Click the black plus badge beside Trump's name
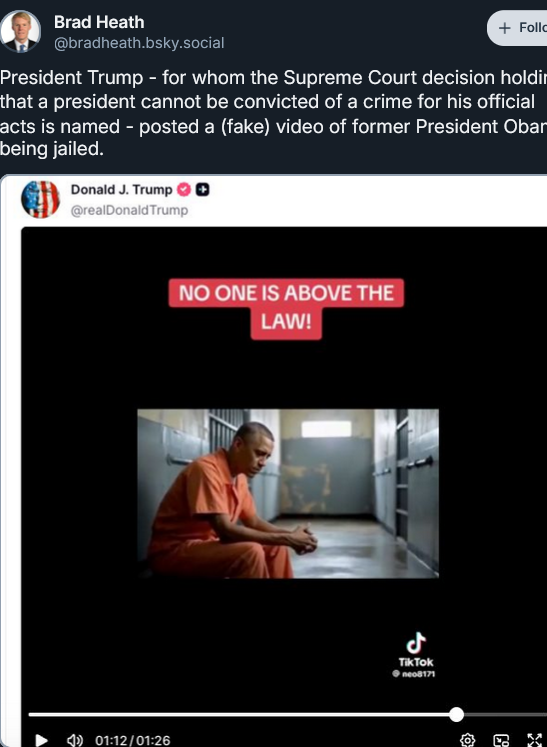The image size is (547, 747). coord(203,190)
